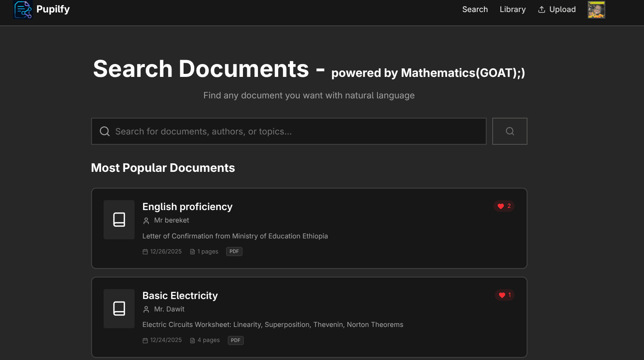Click the 1 pages label
644x360 pixels.
(x=208, y=252)
